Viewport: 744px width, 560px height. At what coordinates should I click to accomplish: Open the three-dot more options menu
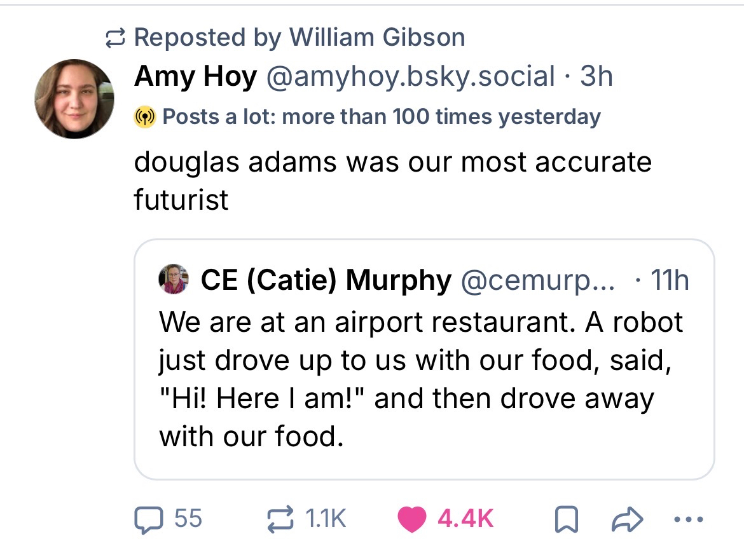click(689, 519)
